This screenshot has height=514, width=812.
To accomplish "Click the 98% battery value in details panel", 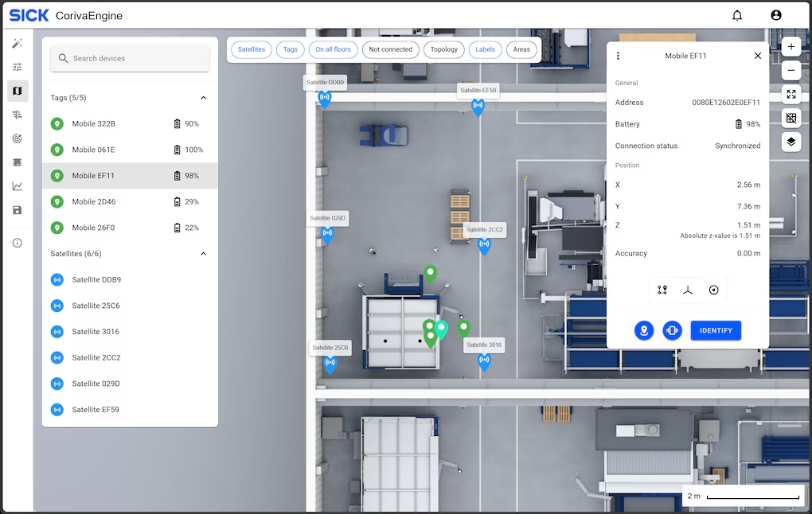I will click(753, 124).
